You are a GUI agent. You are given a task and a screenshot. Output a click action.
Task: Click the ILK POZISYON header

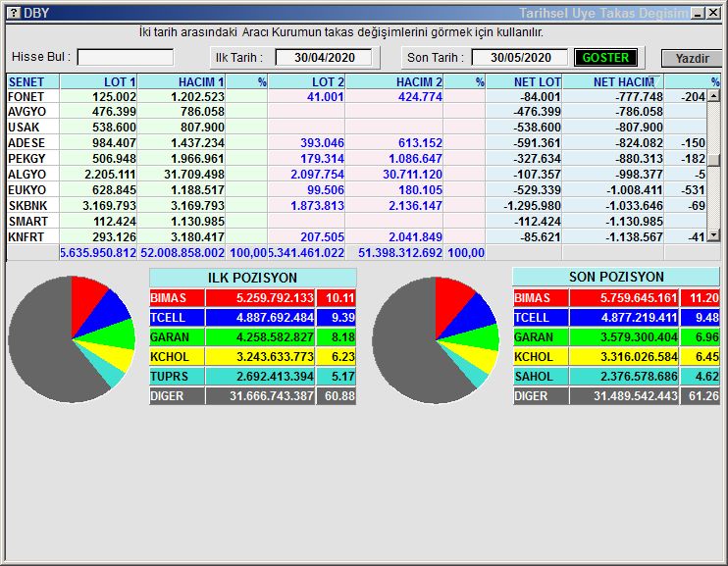pos(252,278)
